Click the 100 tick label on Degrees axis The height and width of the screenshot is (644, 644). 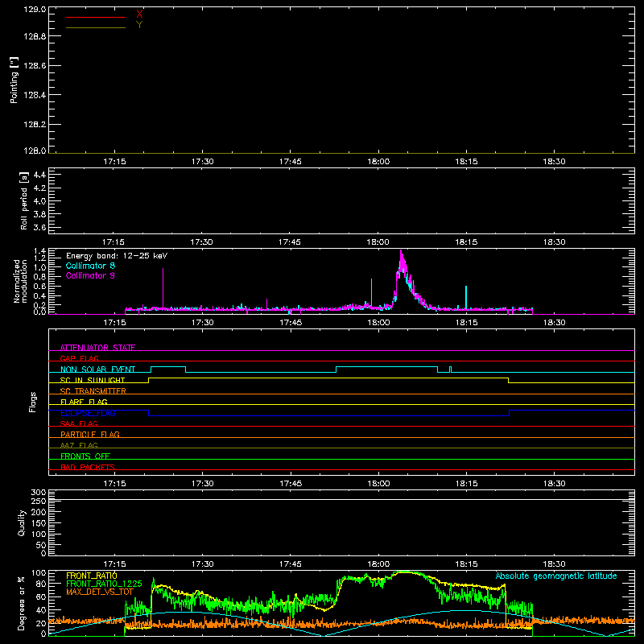tap(39, 573)
